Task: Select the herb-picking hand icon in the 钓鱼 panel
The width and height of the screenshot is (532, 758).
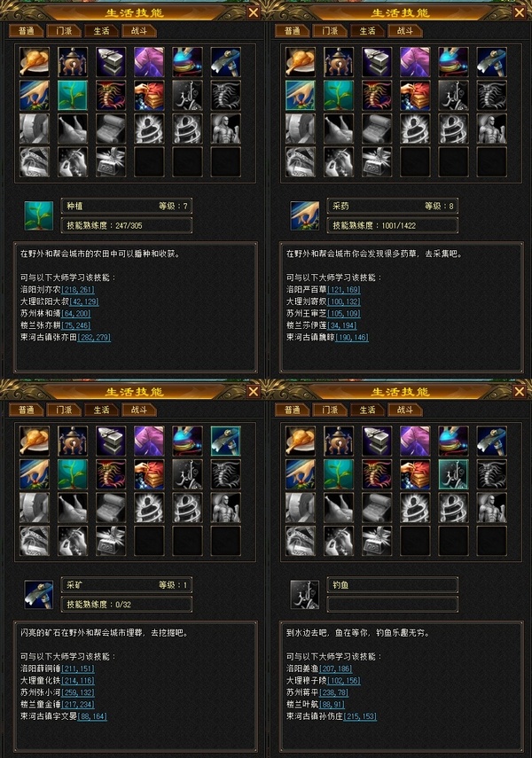Action: pos(301,474)
